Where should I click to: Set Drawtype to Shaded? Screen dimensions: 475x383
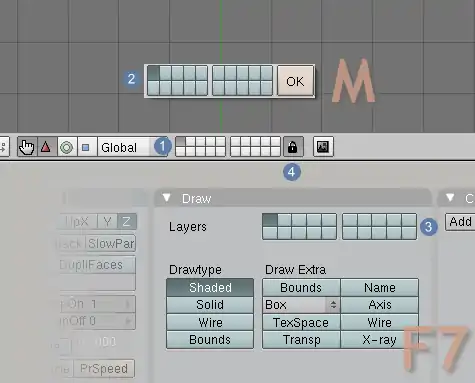pyautogui.click(x=210, y=288)
